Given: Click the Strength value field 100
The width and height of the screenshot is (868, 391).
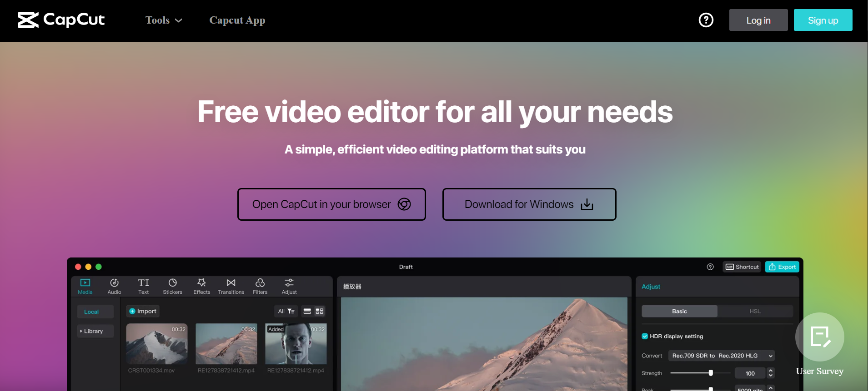Looking at the screenshot, I should point(750,373).
